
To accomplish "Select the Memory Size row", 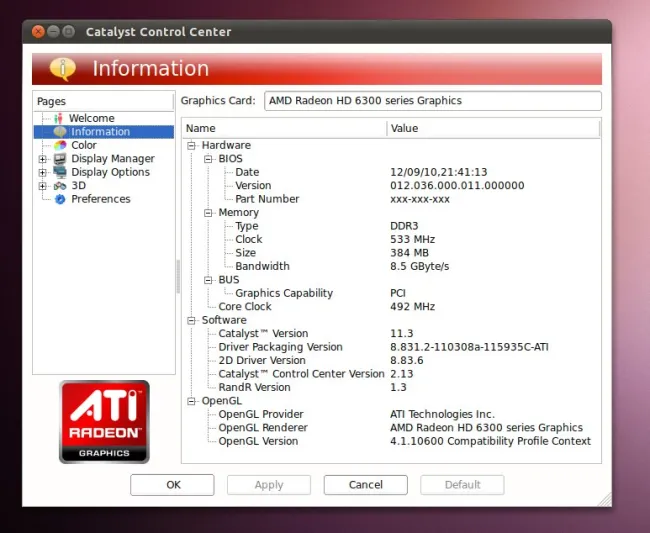I will (391, 253).
